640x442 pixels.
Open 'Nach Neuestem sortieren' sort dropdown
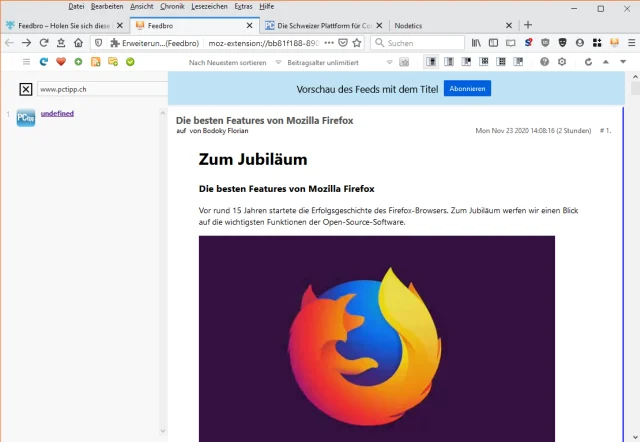pos(235,62)
